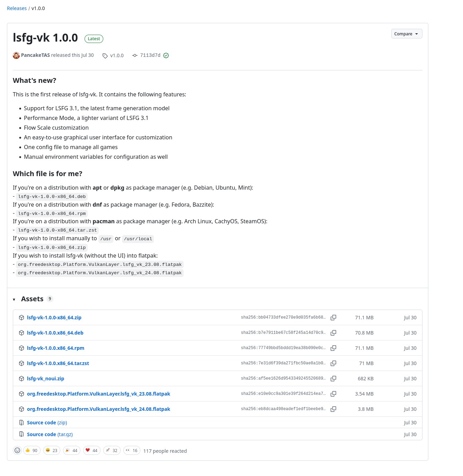463x476 pixels.
Task: Click the verified commit check badge
Action: point(166,55)
